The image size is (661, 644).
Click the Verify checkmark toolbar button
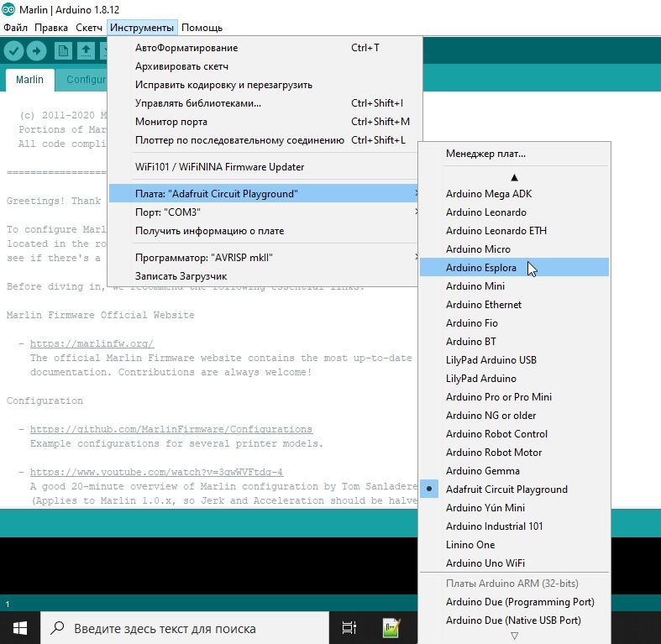click(x=14, y=51)
